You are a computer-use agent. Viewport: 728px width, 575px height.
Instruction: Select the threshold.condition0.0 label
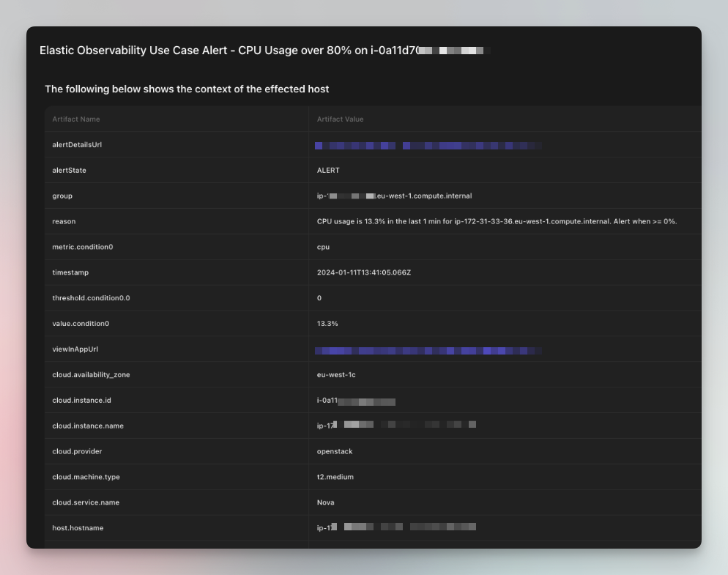tap(91, 298)
